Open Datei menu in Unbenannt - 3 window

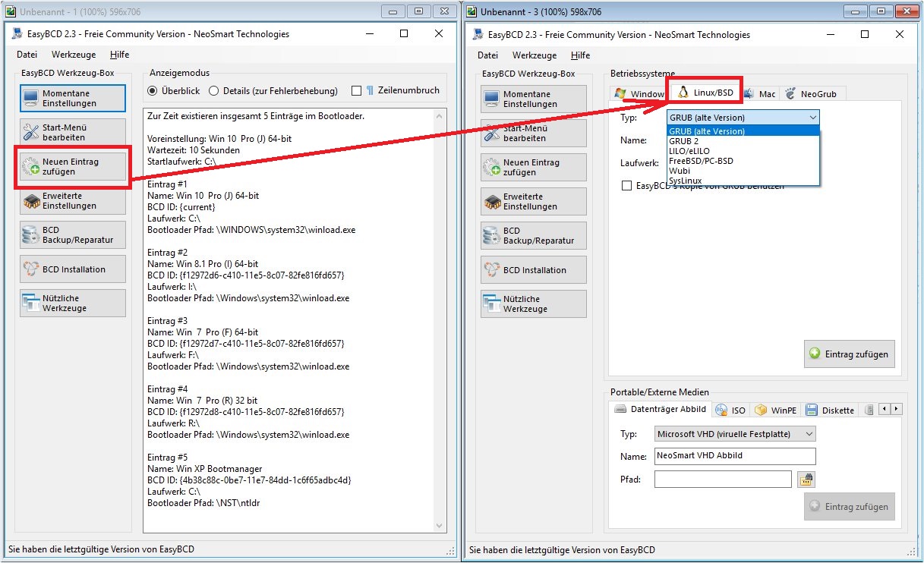tap(487, 55)
